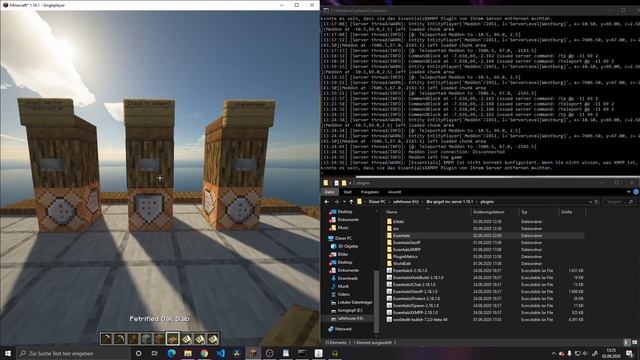The image size is (640, 360).
Task: Select Dieser PC in the sidebar
Action: pos(343,238)
